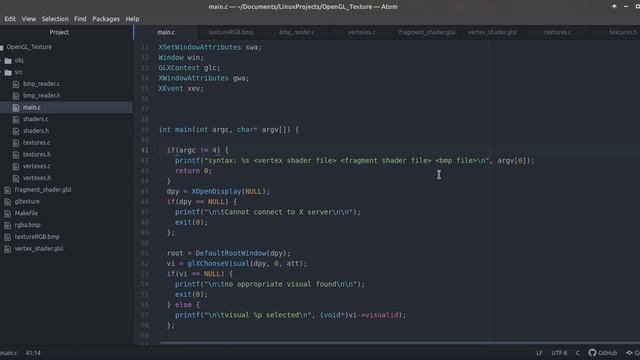The height and width of the screenshot is (360, 640).
Task: Click the main.c file icon in tree
Action: (x=16, y=108)
